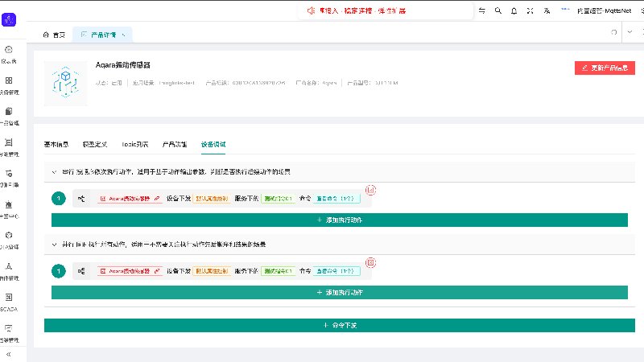Open the four-squares grid icon in the sidebar
Image resolution: width=644 pixels, height=362 pixels.
(x=9, y=80)
